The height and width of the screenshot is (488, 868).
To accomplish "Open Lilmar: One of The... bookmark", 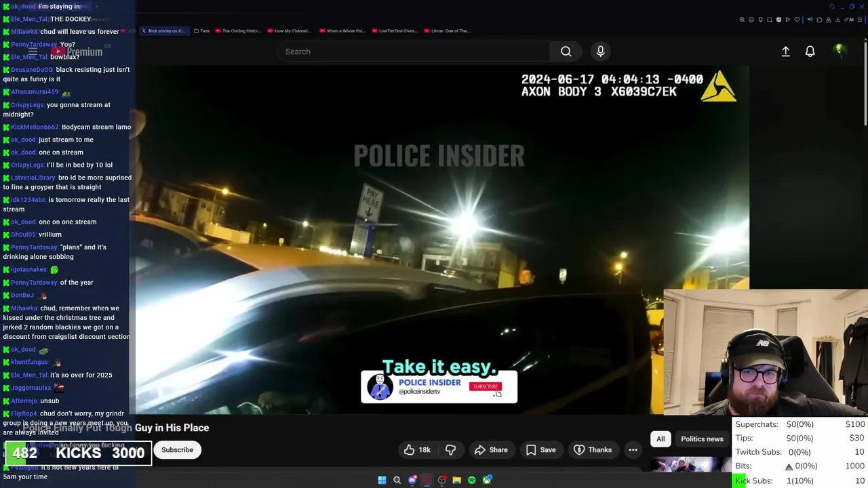I will pos(446,30).
